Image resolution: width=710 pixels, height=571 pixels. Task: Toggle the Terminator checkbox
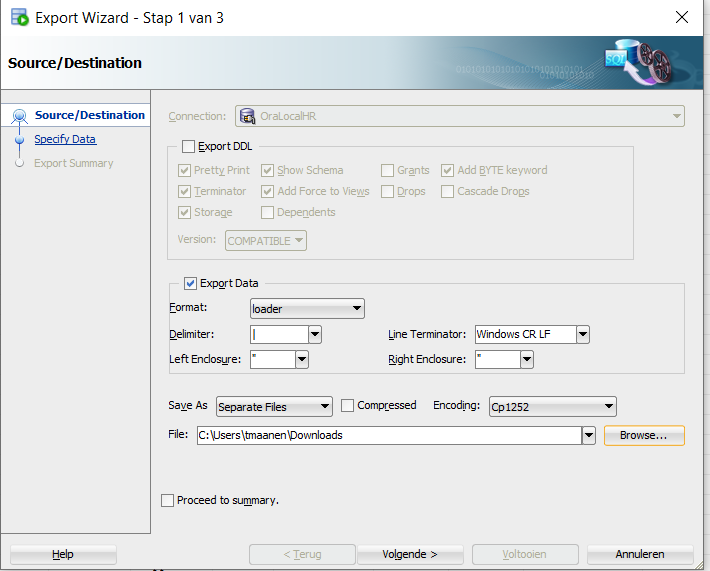[x=184, y=192]
